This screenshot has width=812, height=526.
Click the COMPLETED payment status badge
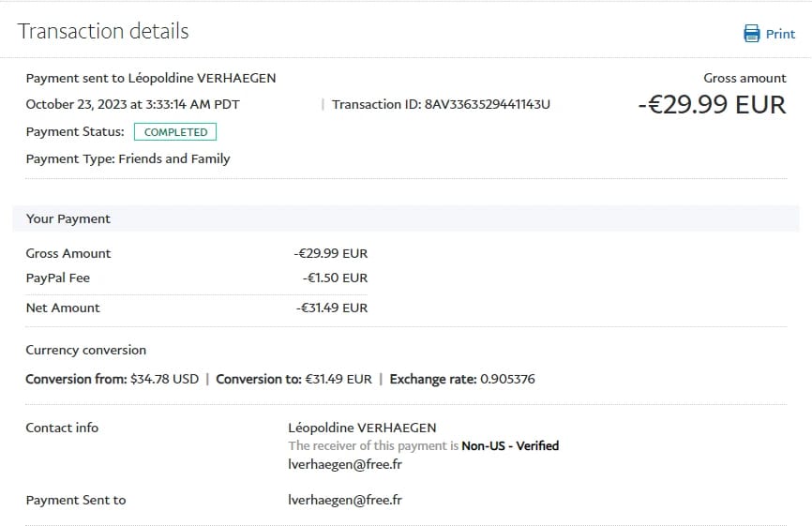175,132
